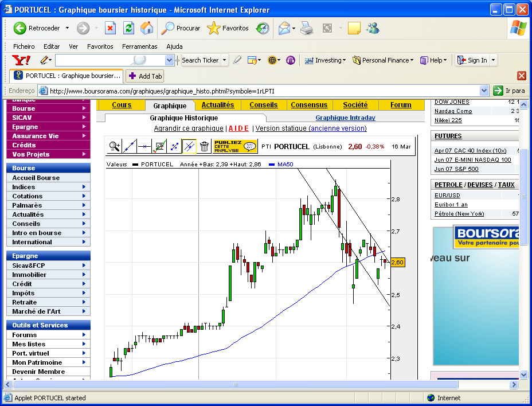Image resolution: width=532 pixels, height=406 pixels.
Task: Select the zoom magnifier chart tool
Action: [x=115, y=147]
